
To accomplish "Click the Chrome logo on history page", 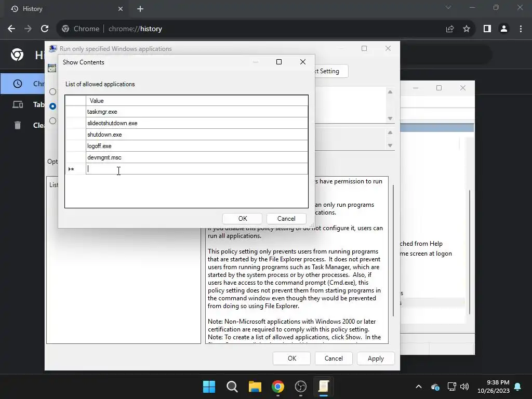I will tap(17, 55).
